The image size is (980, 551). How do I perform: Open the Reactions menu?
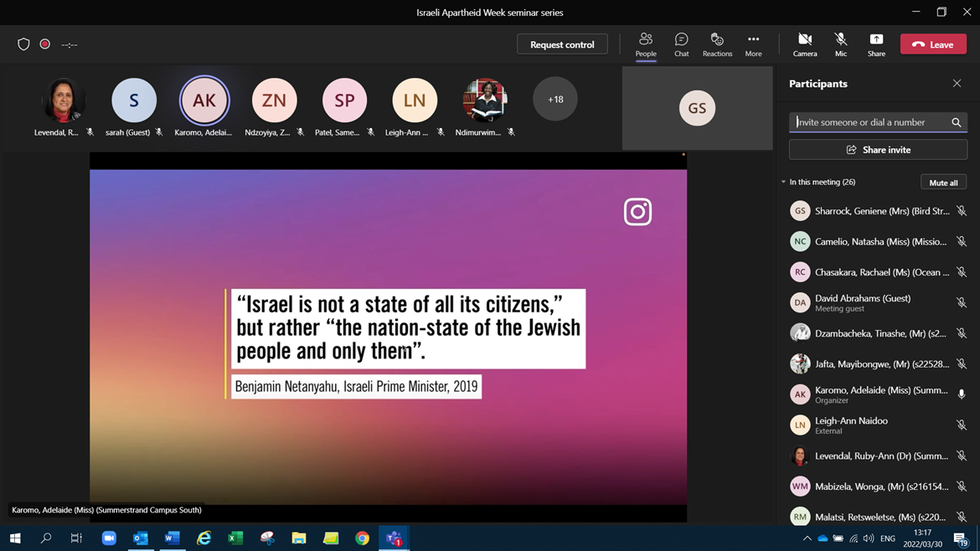pos(717,44)
